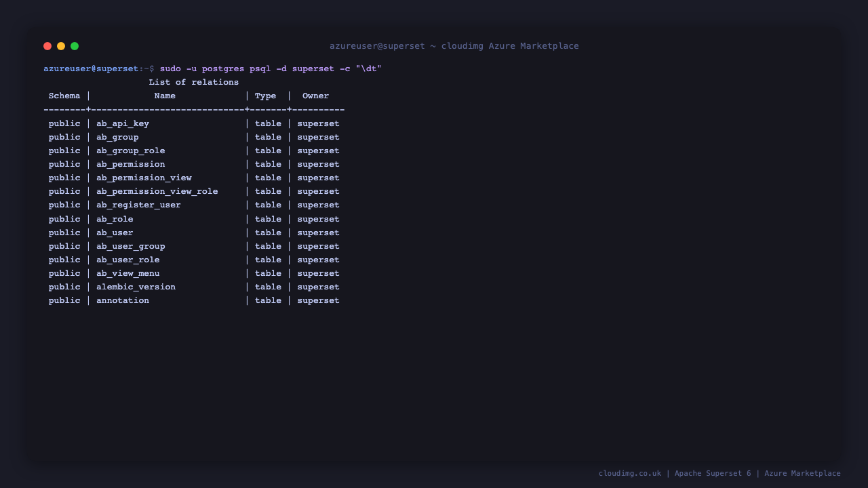Click the yellow minimize window dot
This screenshot has height=488, width=868.
61,46
